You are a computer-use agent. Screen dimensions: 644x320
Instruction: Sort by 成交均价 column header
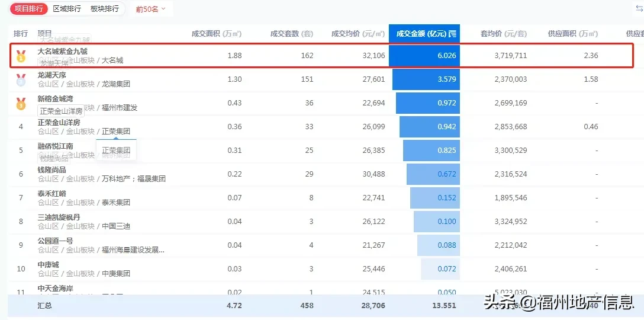point(358,34)
